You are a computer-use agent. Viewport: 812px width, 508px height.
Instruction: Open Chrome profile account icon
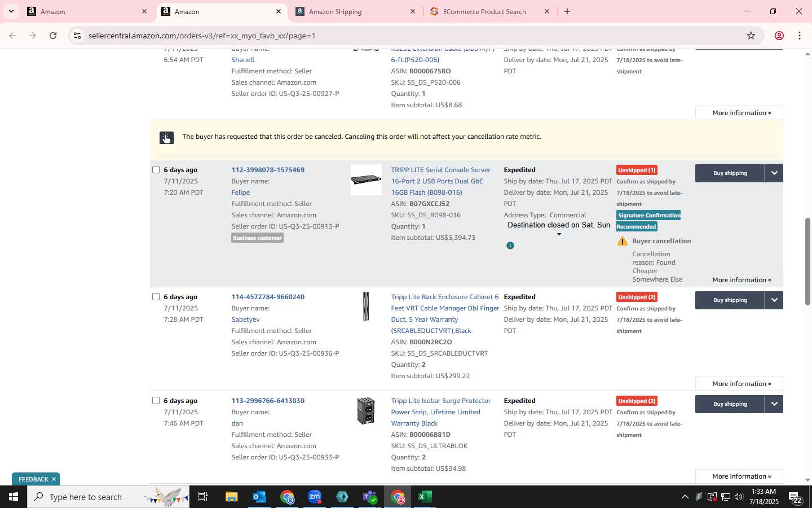click(779, 36)
